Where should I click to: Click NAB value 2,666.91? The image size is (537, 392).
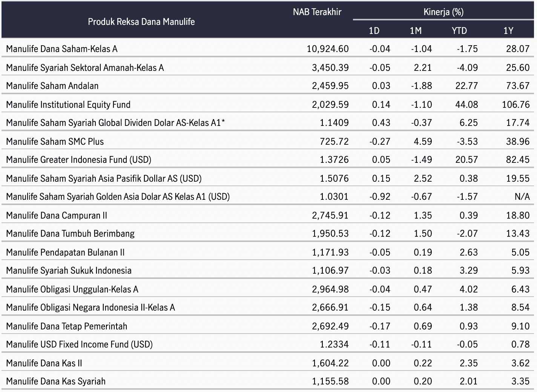330,307
